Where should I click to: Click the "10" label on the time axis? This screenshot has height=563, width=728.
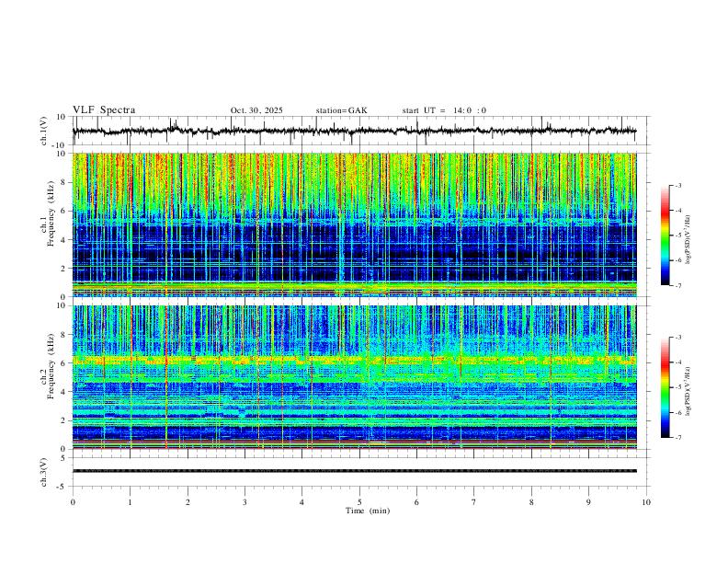pos(646,502)
